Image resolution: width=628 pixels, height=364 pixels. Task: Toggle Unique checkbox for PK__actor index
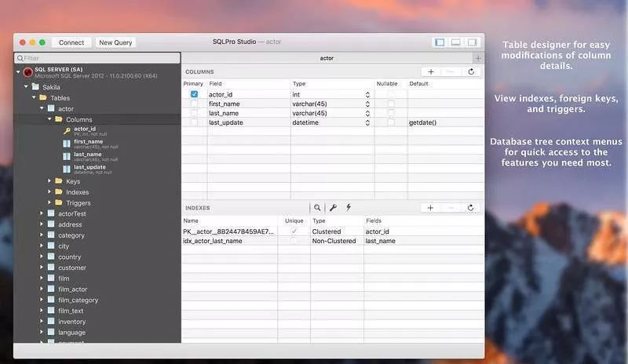pos(294,231)
